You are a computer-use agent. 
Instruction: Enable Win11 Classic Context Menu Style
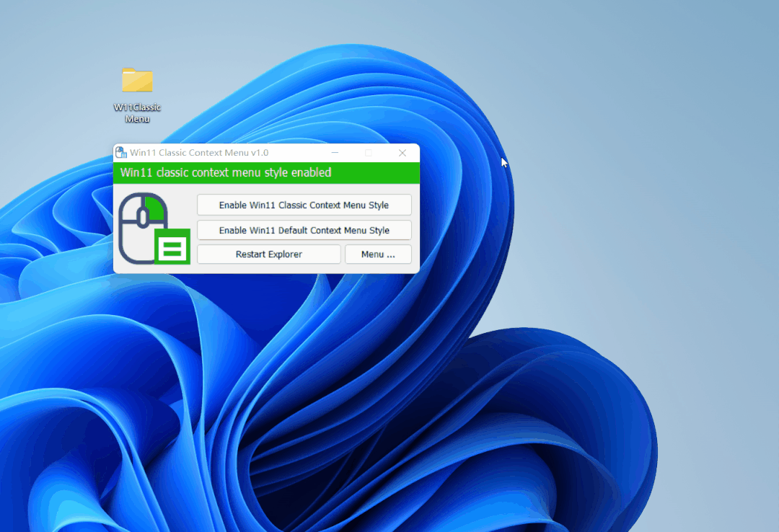tap(304, 205)
